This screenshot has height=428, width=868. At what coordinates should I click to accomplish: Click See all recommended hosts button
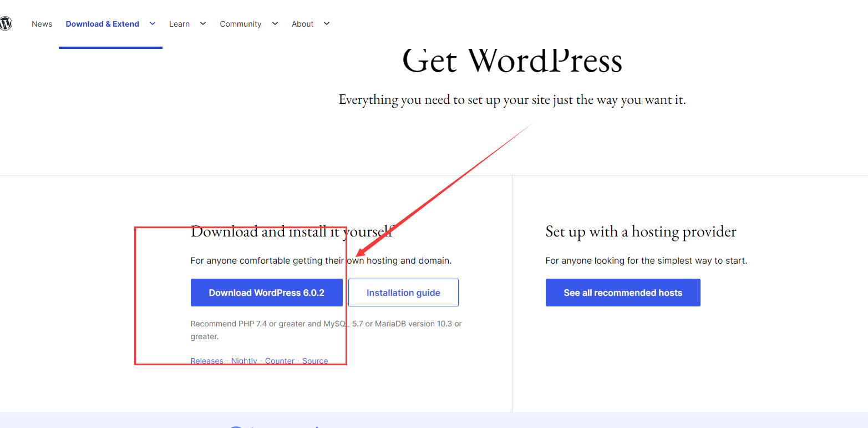point(623,293)
